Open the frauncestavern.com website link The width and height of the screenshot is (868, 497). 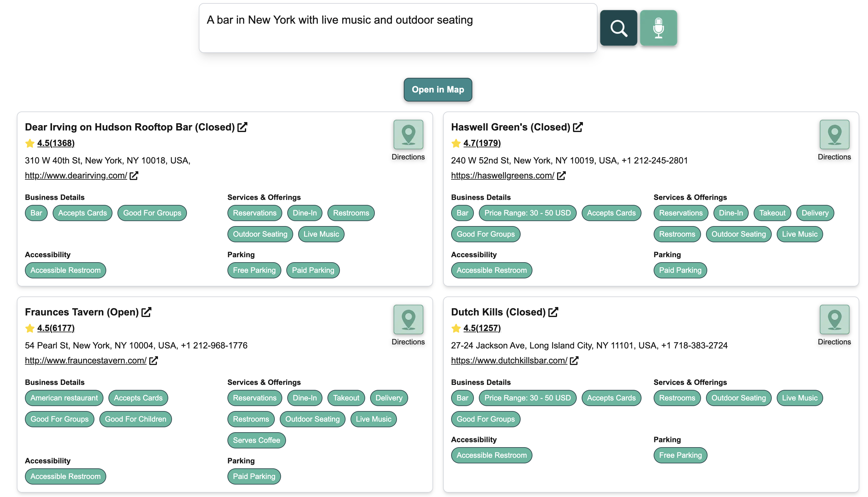point(85,361)
